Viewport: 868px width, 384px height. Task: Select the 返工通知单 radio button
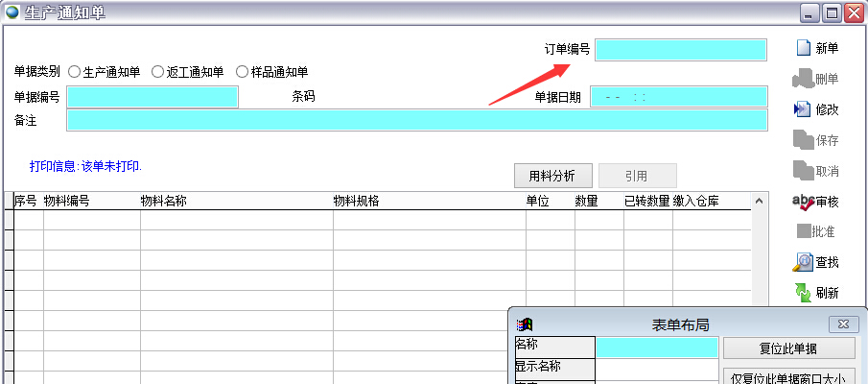(158, 72)
